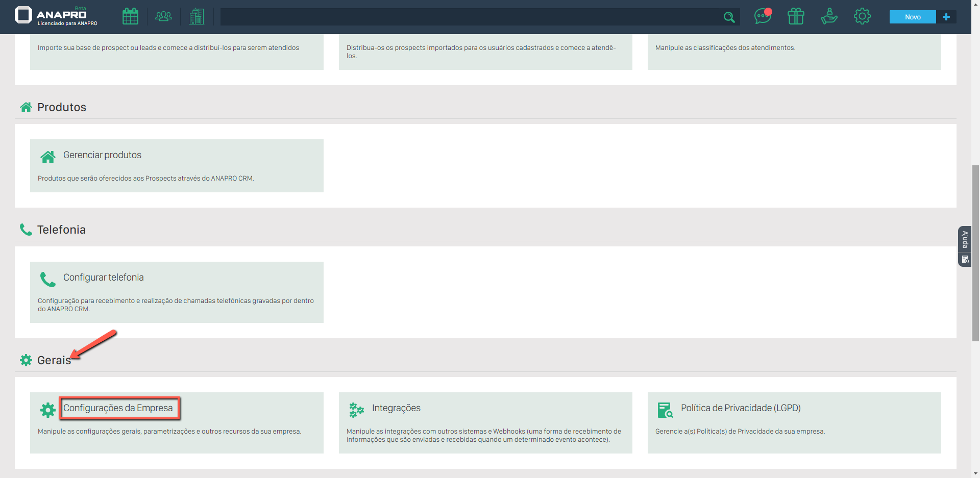This screenshot has width=980, height=478.
Task: Open chat messages with notification badge
Action: pos(762,16)
